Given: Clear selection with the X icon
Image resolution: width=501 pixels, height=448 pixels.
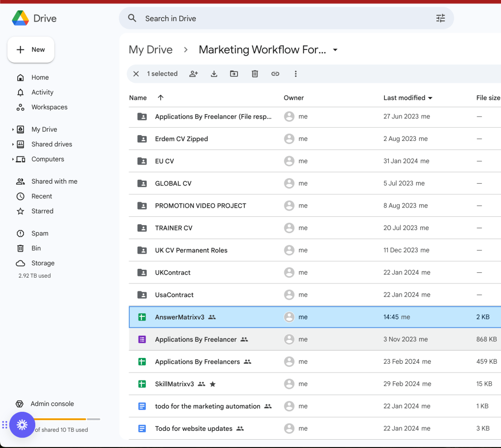Looking at the screenshot, I should point(136,74).
